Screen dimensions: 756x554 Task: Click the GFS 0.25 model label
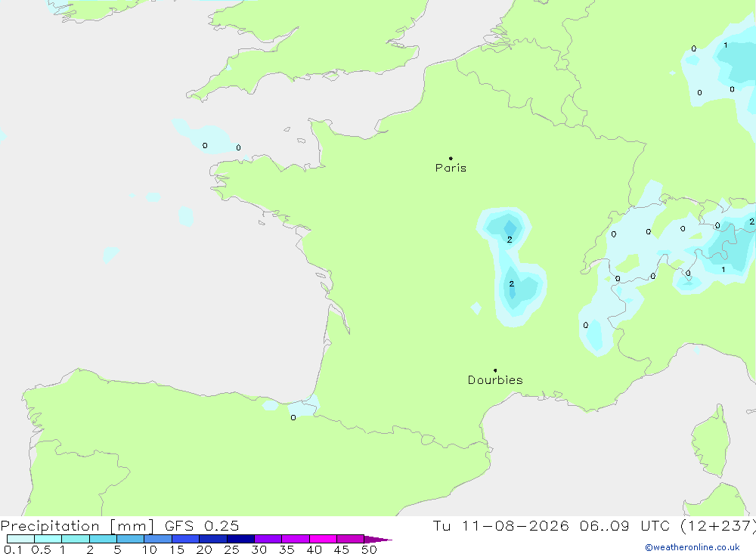202,525
